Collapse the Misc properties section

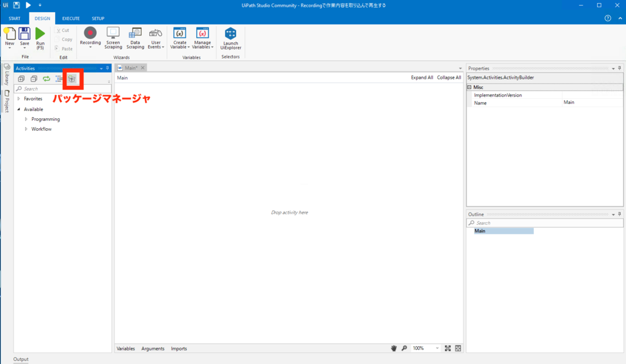[x=469, y=87]
